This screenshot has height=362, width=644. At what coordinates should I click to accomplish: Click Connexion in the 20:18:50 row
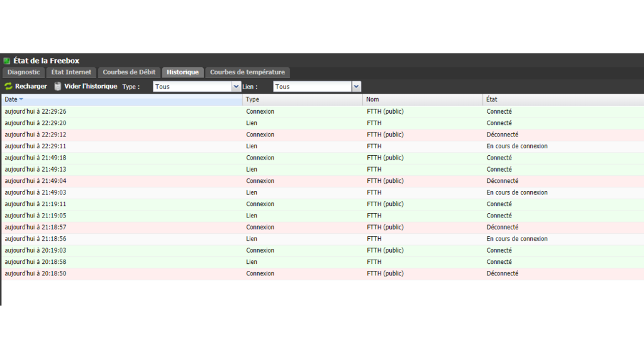pyautogui.click(x=260, y=273)
